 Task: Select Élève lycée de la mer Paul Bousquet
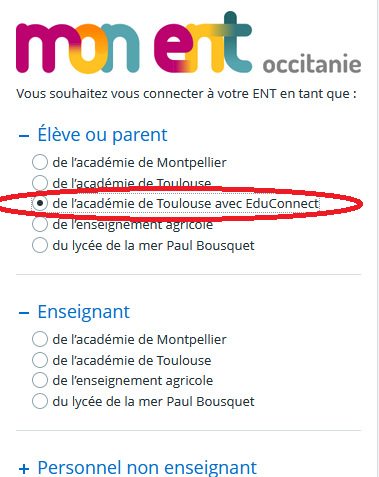(40, 245)
